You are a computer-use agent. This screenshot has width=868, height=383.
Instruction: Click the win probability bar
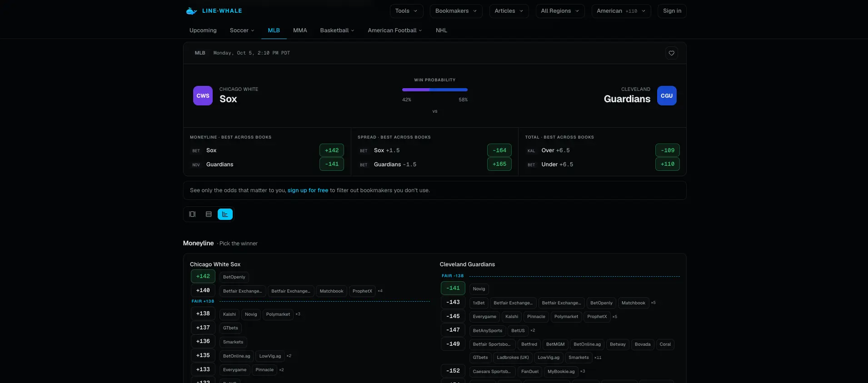(435, 90)
